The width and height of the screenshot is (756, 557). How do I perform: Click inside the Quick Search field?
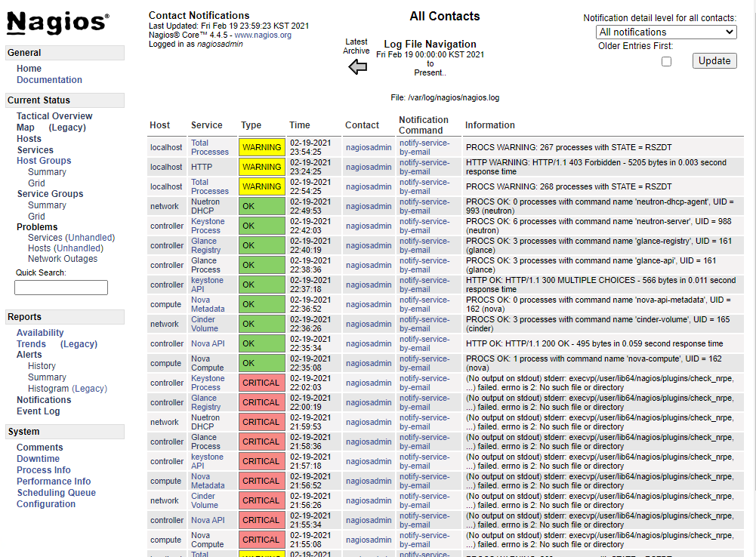61,288
